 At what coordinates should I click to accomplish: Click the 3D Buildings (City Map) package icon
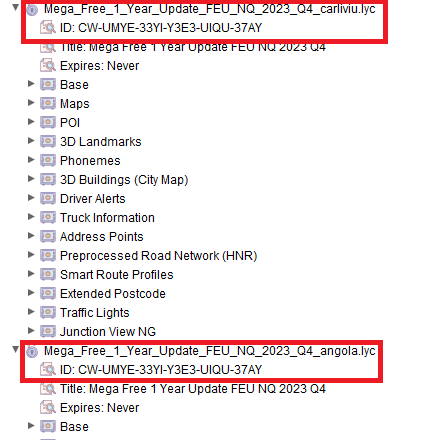[x=48, y=180]
